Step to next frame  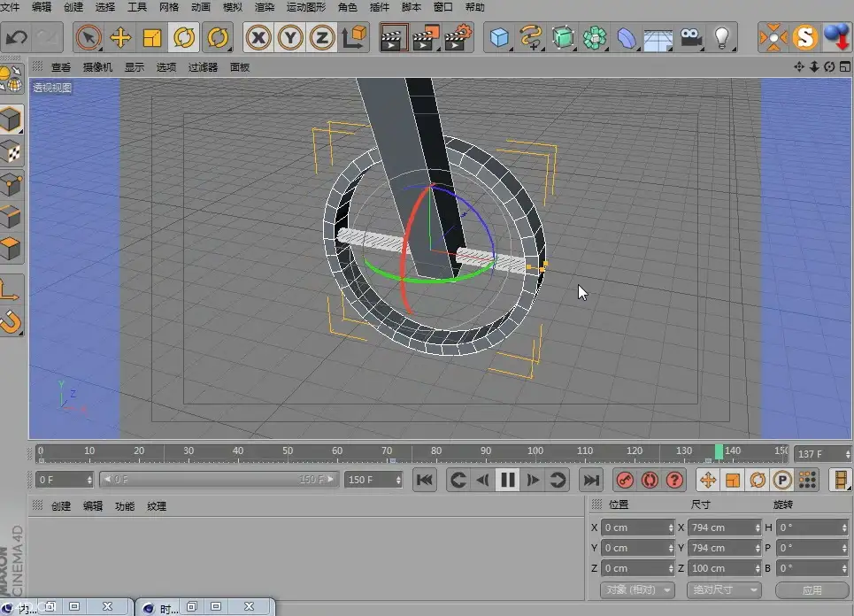tap(533, 480)
